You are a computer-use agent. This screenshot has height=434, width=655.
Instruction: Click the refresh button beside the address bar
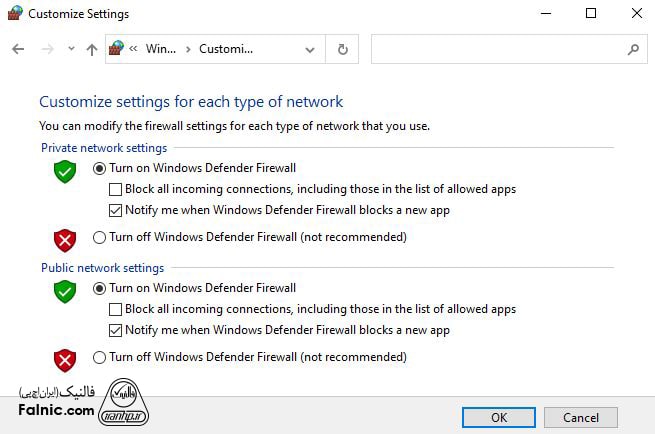[343, 49]
